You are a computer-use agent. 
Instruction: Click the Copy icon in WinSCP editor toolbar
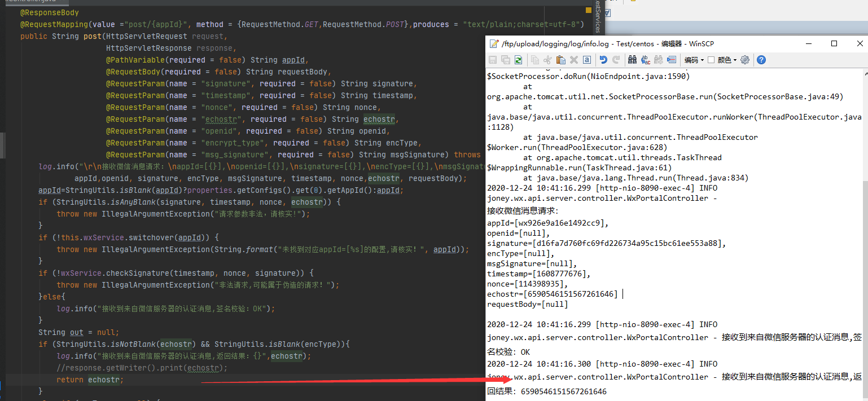point(534,60)
